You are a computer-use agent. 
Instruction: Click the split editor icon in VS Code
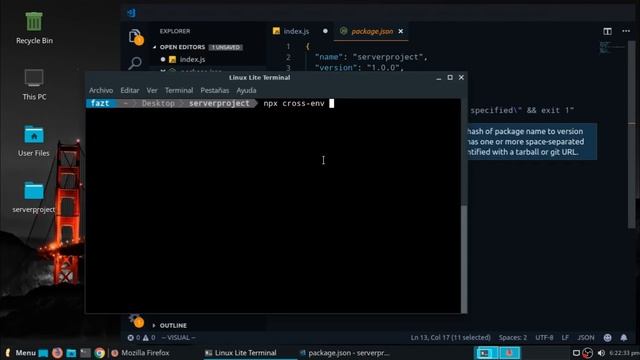[607, 31]
